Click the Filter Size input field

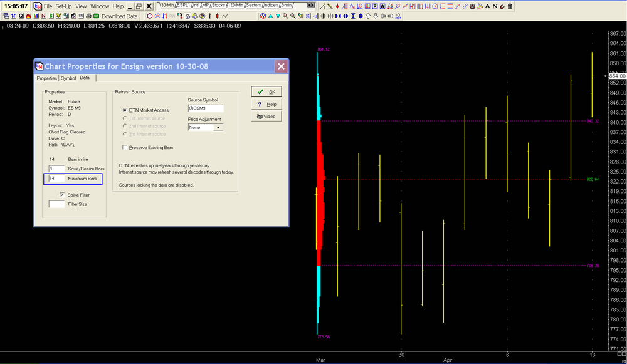tap(56, 204)
